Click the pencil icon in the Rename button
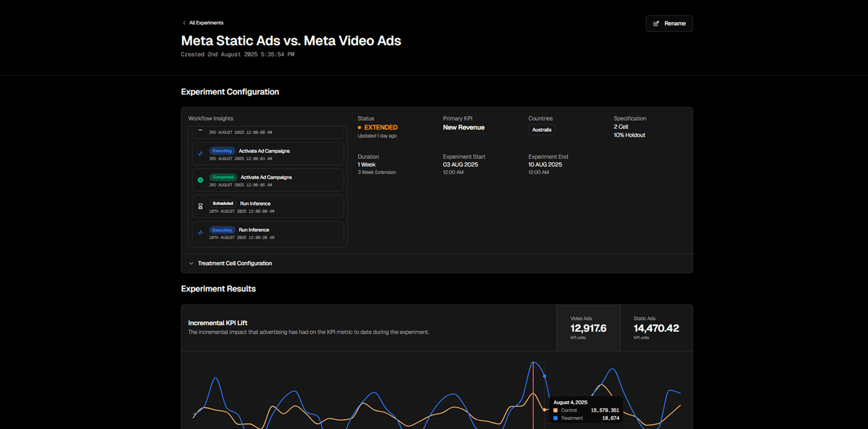 tap(656, 24)
